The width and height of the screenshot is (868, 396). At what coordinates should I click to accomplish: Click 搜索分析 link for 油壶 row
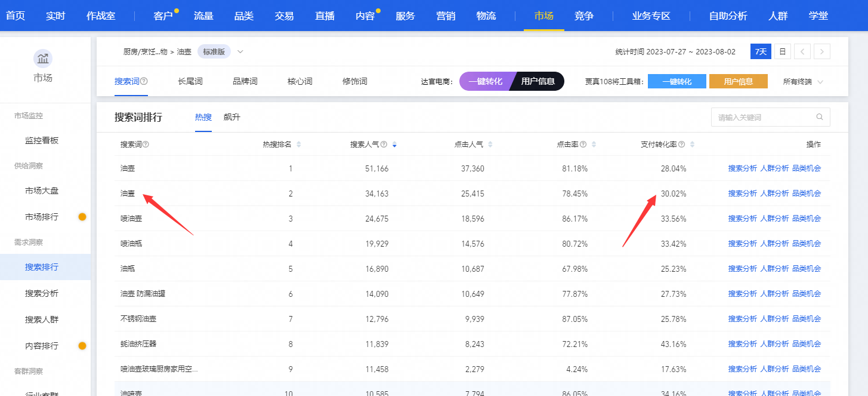[x=742, y=168]
